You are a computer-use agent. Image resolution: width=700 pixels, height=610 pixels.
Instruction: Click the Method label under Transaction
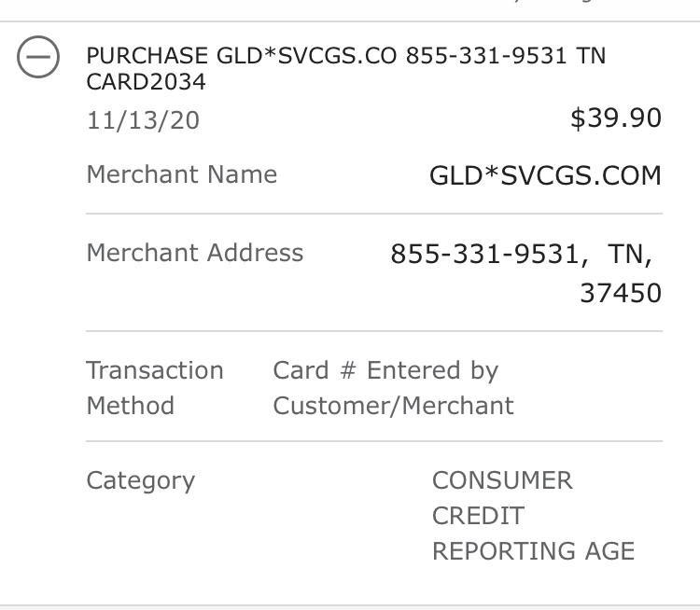[130, 406]
